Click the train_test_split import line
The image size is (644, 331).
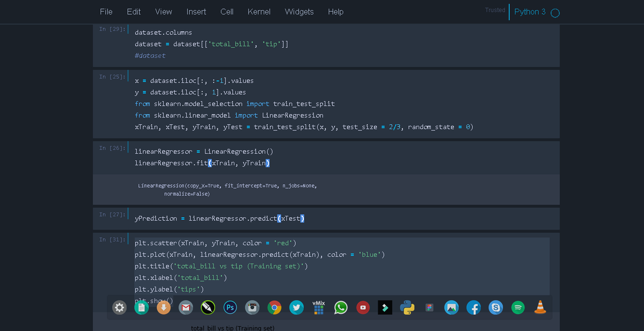(x=235, y=104)
